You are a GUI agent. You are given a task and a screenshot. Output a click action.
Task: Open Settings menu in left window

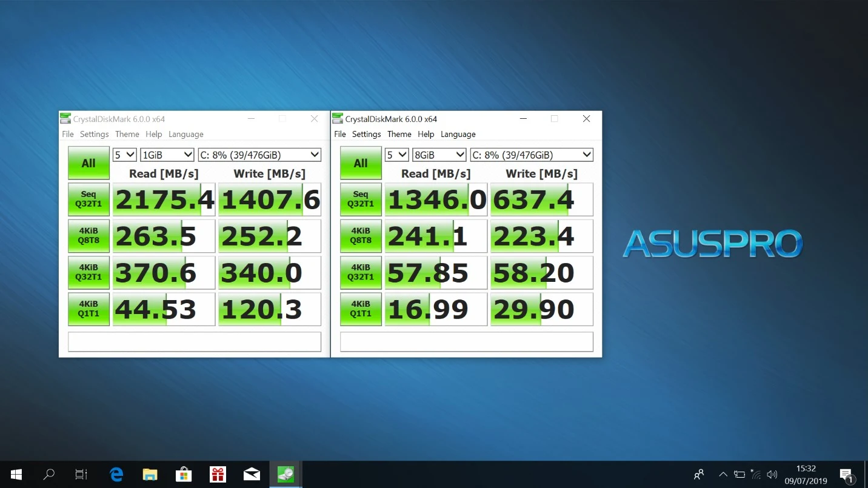coord(95,134)
